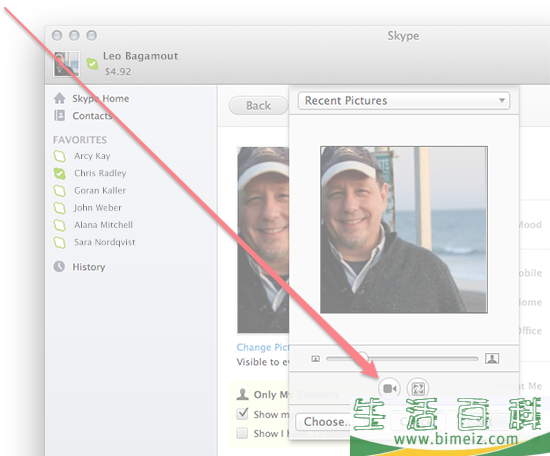
Task: Toggle the checked Show m... checkbox
Action: (242, 414)
